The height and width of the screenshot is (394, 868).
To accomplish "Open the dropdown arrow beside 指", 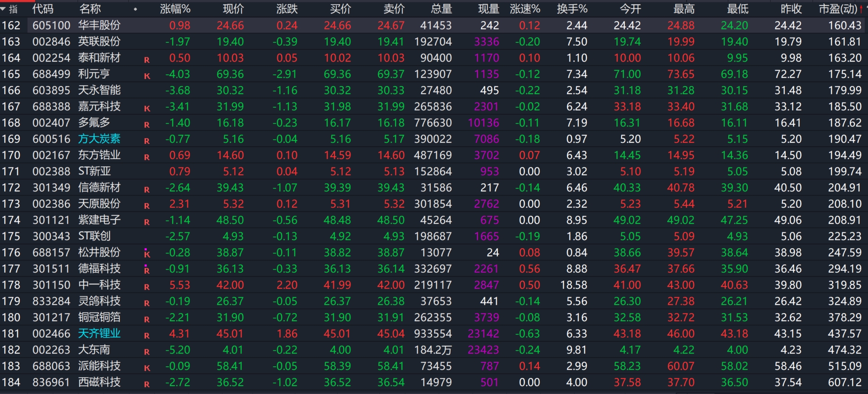I will tap(3, 8).
